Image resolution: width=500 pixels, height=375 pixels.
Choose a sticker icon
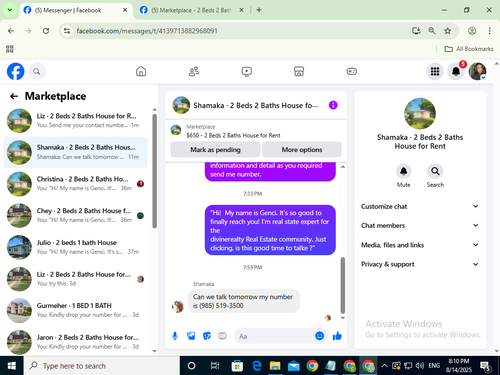207,336
